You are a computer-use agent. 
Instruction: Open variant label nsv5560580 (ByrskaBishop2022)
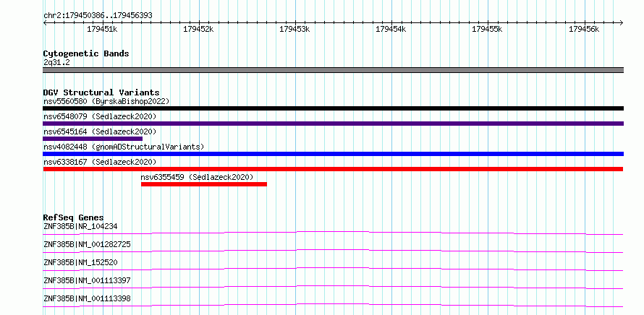tap(106, 101)
